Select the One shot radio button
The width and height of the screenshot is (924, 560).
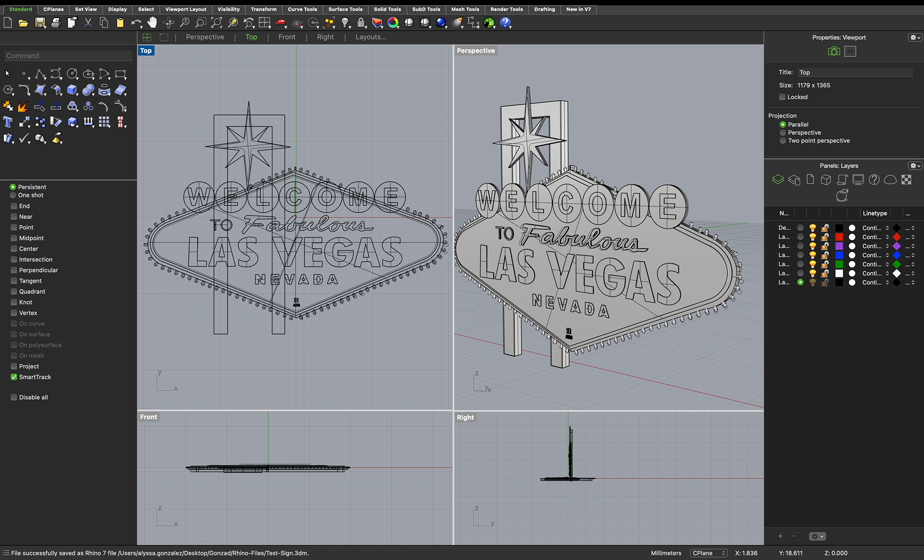coord(13,195)
